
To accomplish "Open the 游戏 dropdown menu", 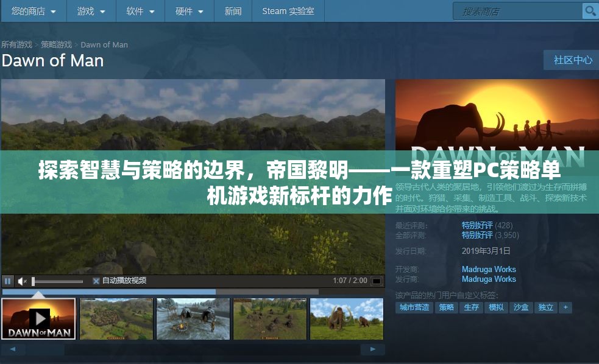I will 91,11.
